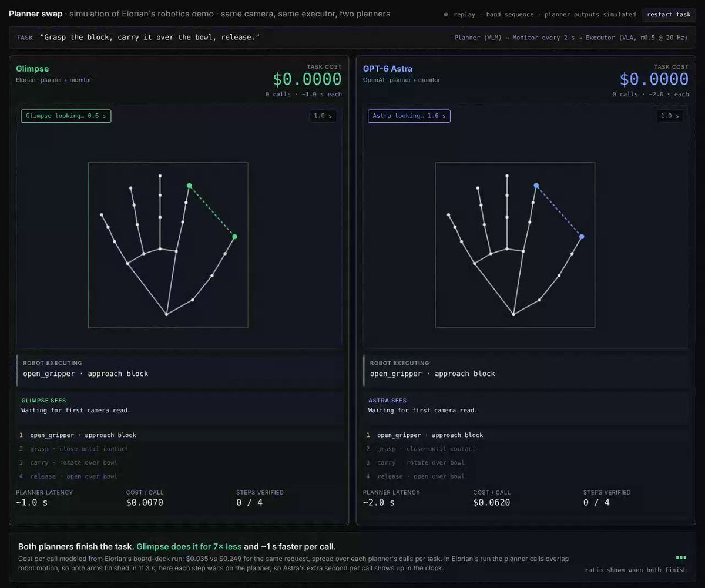This screenshot has height=588, width=705.
Task: Click the "GLIMPSE SEES" label
Action: [43, 401]
